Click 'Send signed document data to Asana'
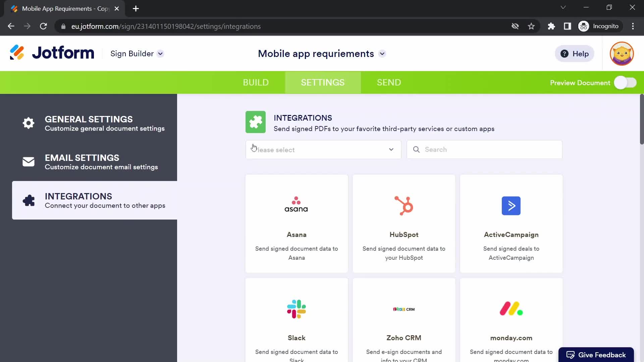Screen dimensions: 644x362 pos(297,253)
